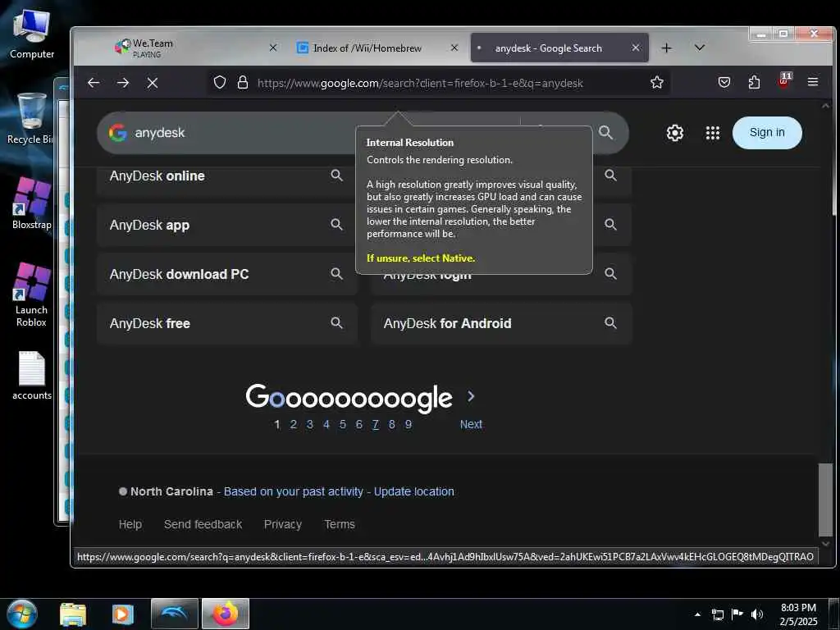
Task: Click the Update location link
Action: click(x=414, y=491)
